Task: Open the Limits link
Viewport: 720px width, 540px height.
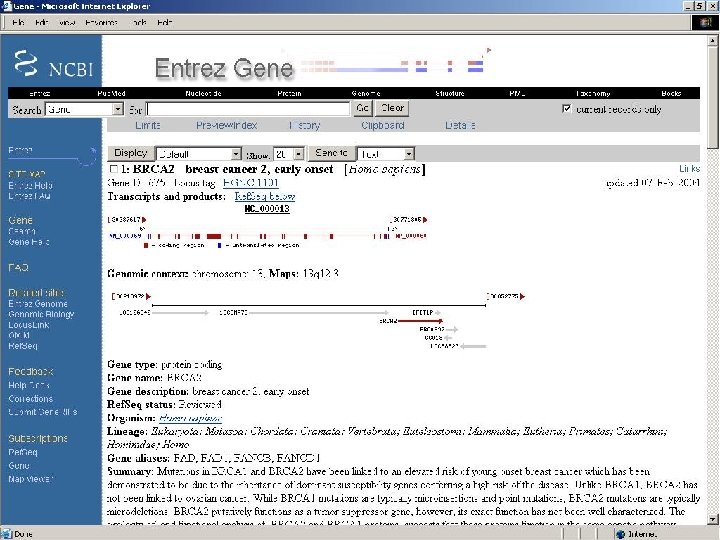Action: (148, 125)
